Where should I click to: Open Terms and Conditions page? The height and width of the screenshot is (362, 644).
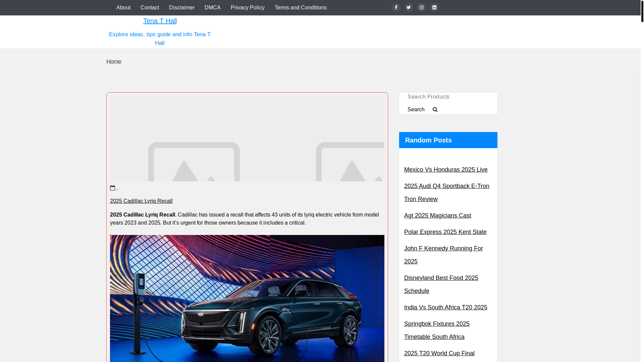point(301,7)
